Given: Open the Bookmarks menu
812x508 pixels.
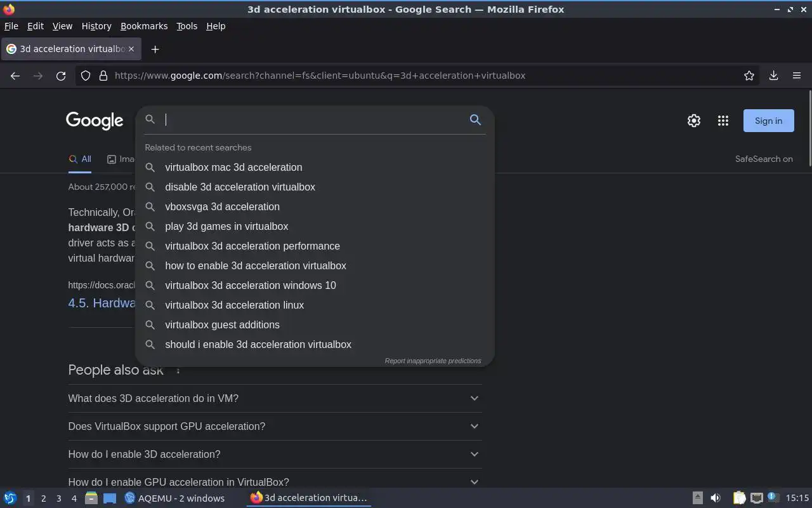Looking at the screenshot, I should [144, 26].
